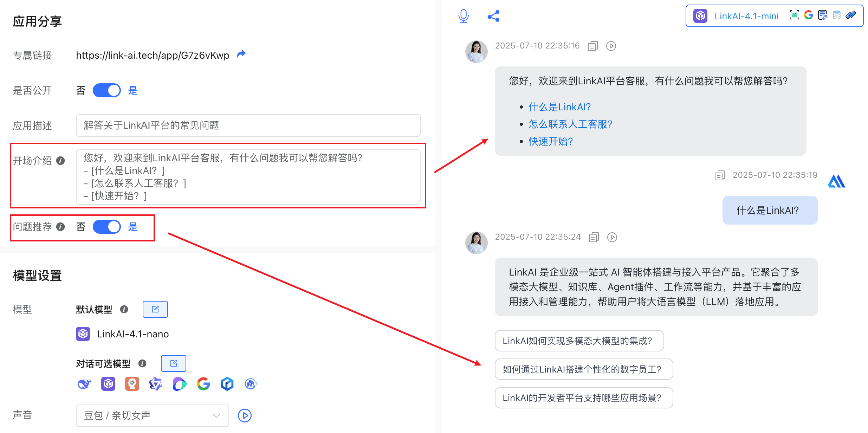Select question LinkAI的开发者平台支持哪些应用场景?
Viewport: 868px width, 433px height.
(x=584, y=398)
